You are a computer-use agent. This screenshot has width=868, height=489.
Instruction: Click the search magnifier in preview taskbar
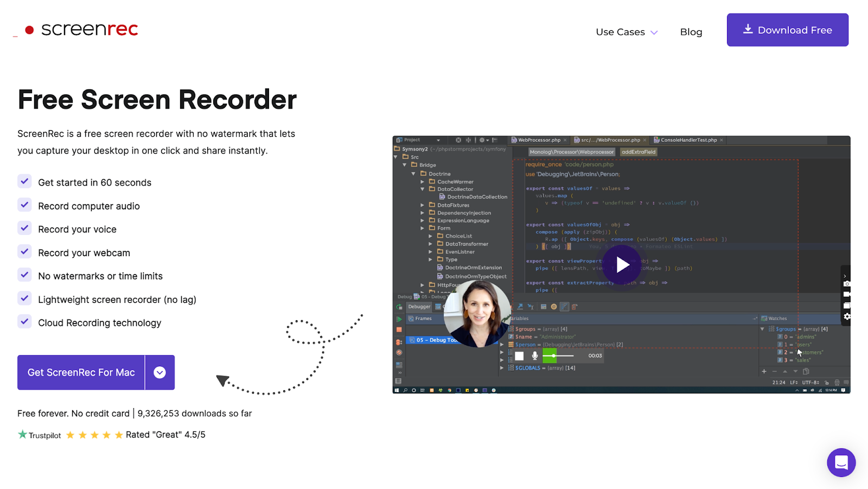click(x=405, y=390)
